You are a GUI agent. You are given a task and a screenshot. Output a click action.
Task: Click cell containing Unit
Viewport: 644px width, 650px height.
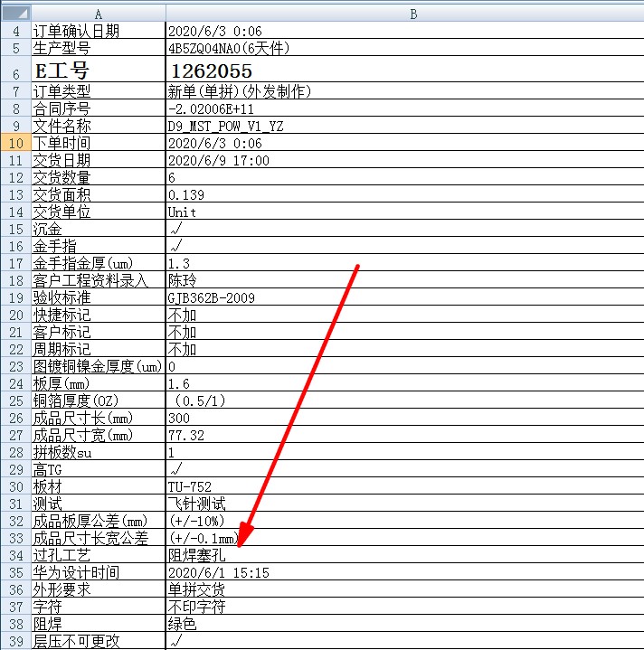pyautogui.click(x=404, y=212)
